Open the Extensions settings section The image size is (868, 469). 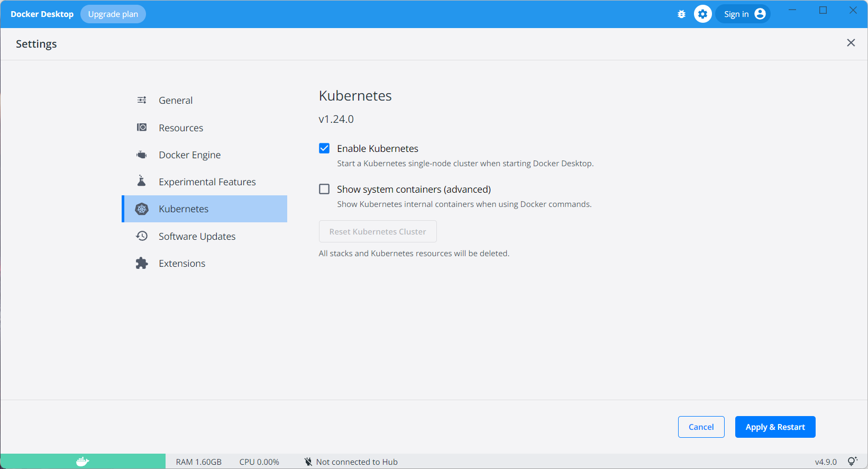[x=205, y=263]
